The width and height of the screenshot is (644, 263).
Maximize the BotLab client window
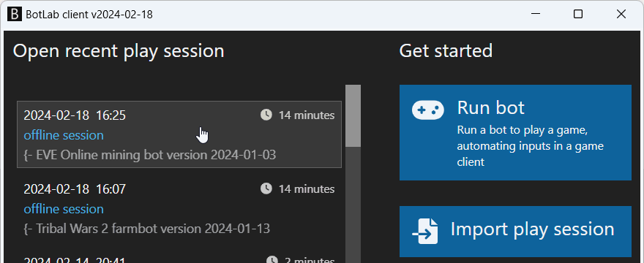578,15
